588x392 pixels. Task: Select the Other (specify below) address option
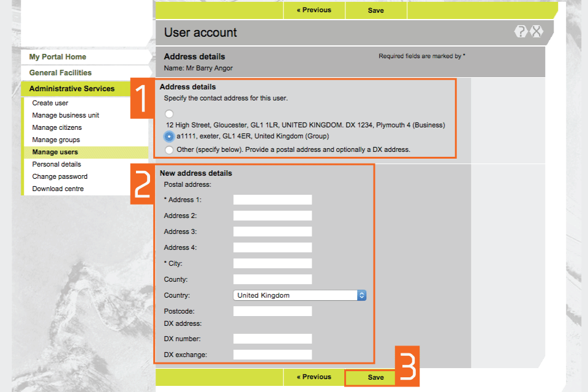169,149
